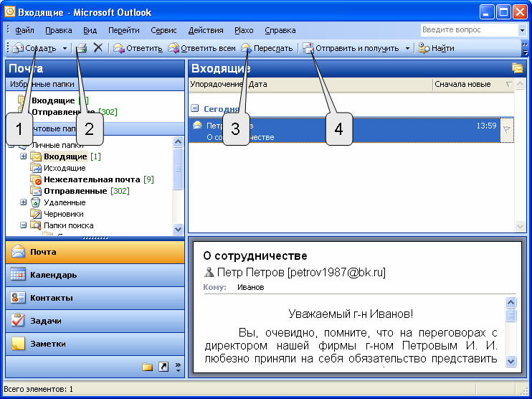This screenshot has width=532, height=399.
Task: Open the Создать dropdown arrow
Action: point(65,48)
